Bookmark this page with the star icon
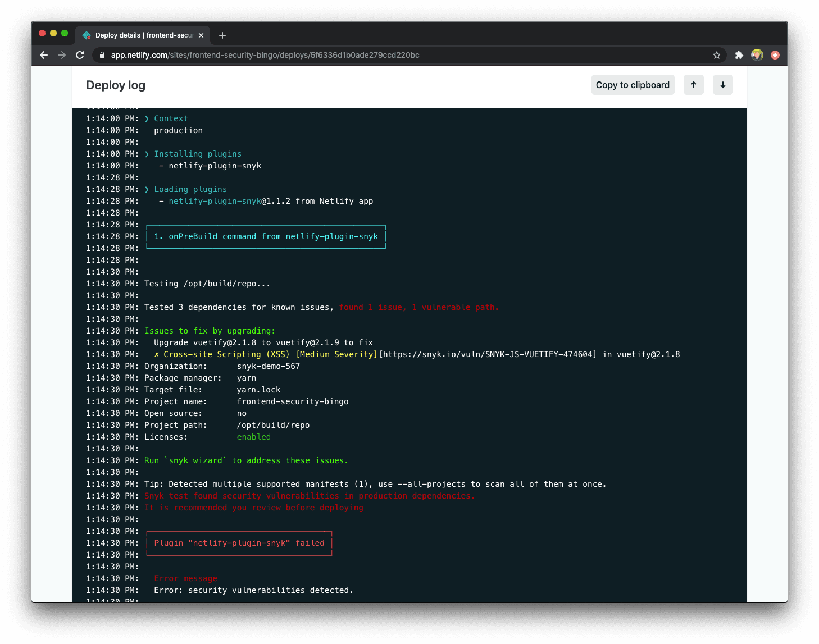 click(x=717, y=55)
